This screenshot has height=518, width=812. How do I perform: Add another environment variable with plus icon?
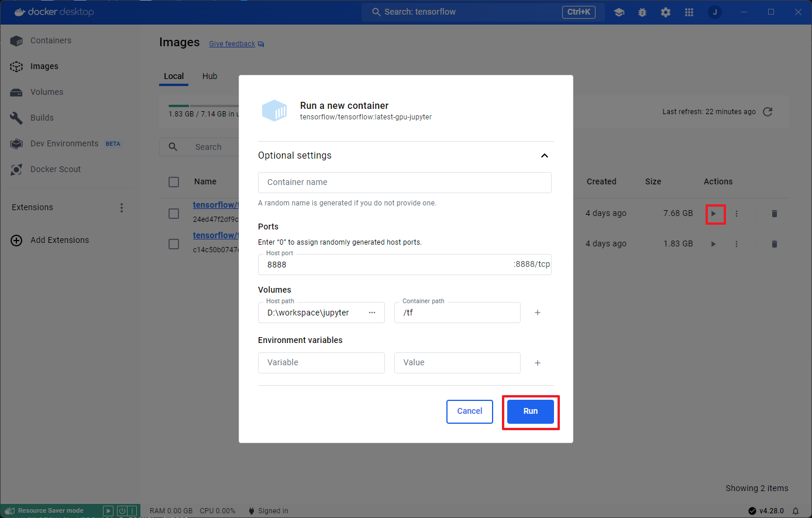click(x=538, y=363)
